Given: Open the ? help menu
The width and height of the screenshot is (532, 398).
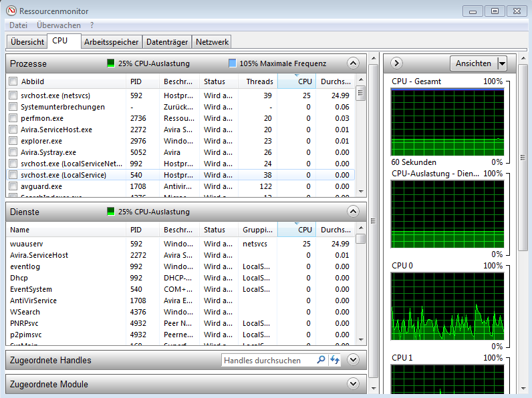Looking at the screenshot, I should pos(92,25).
